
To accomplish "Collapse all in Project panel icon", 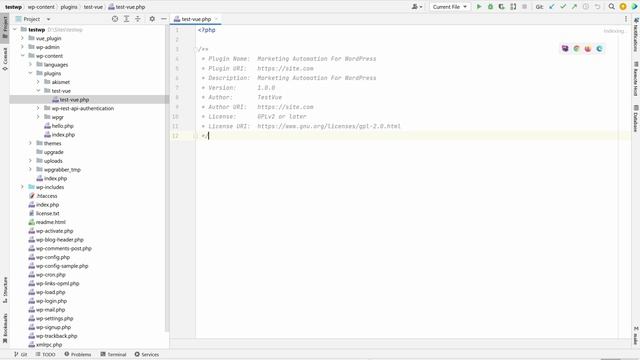I will pyautogui.click(x=138, y=19).
